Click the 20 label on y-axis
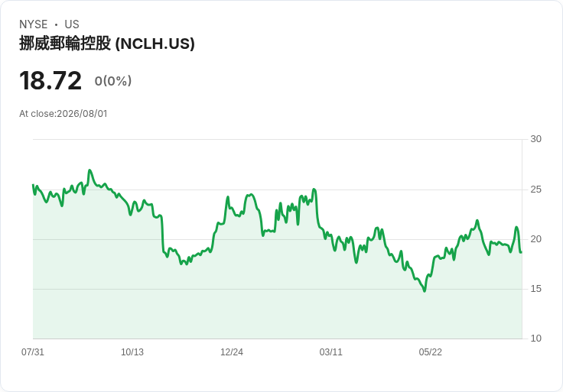The height and width of the screenshot is (392, 563). click(x=535, y=239)
